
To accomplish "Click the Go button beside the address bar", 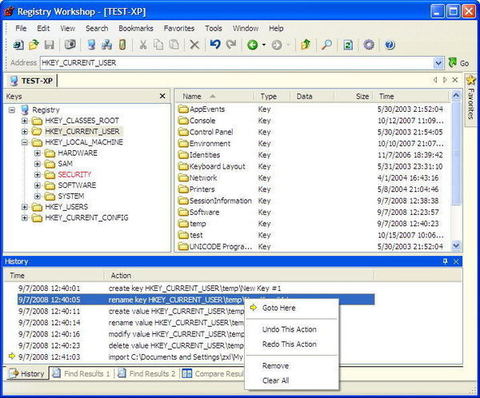I will click(459, 63).
